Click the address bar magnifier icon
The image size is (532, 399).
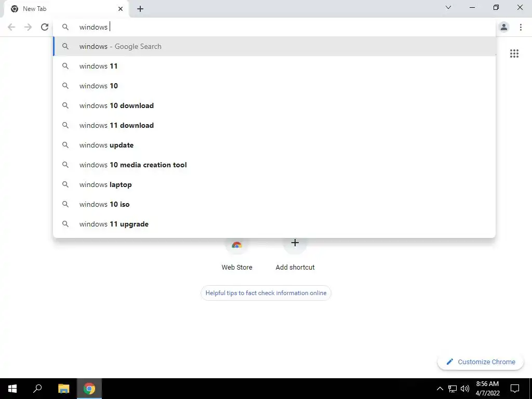click(x=65, y=27)
